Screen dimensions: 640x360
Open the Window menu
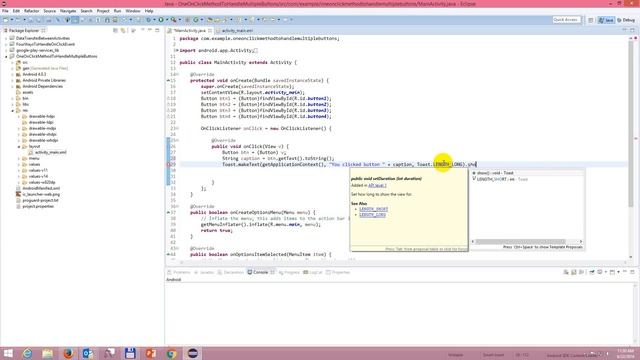(133, 11)
